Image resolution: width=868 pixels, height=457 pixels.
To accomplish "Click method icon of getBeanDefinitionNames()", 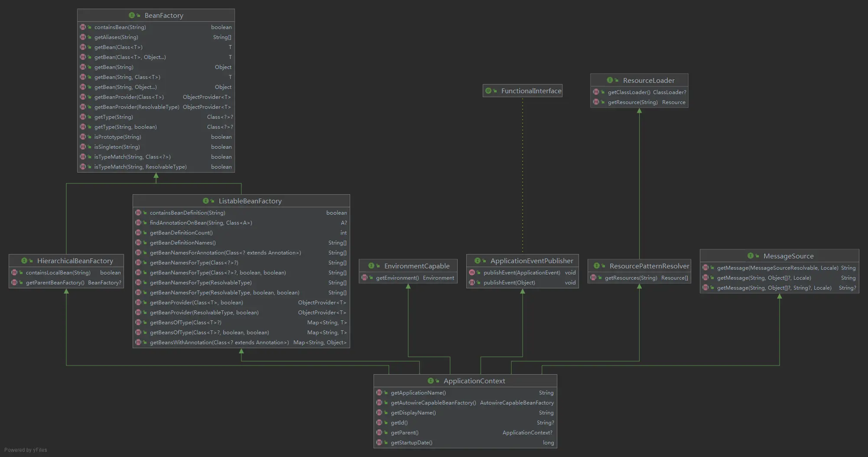I will (138, 242).
